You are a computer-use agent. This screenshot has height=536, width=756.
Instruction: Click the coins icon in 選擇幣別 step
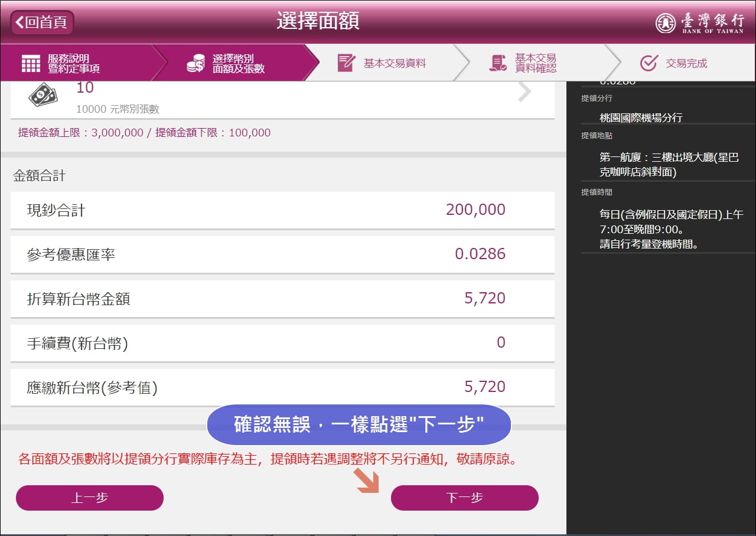[195, 63]
